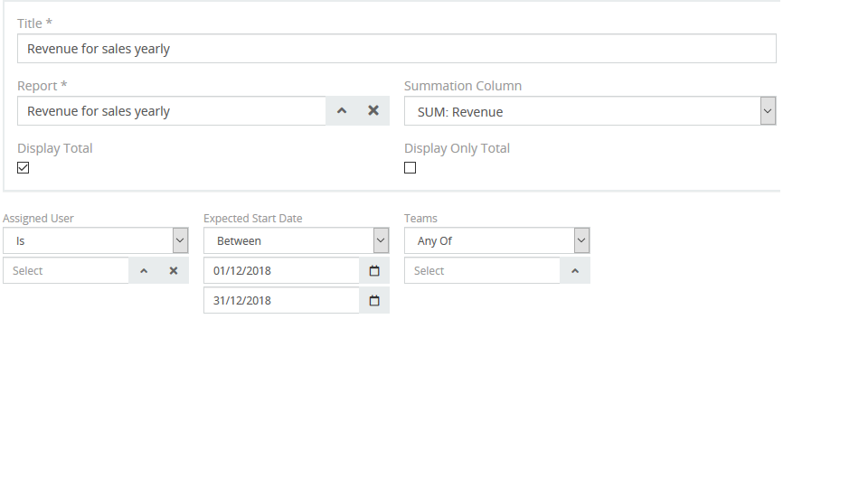This screenshot has height=488, width=868.
Task: Open the Assigned User selector arrow
Action: pos(144,270)
